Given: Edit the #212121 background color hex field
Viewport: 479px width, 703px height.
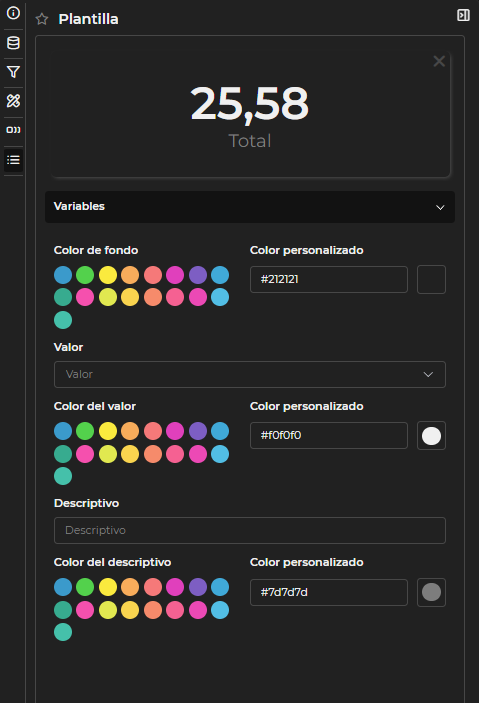Looking at the screenshot, I should pos(329,279).
